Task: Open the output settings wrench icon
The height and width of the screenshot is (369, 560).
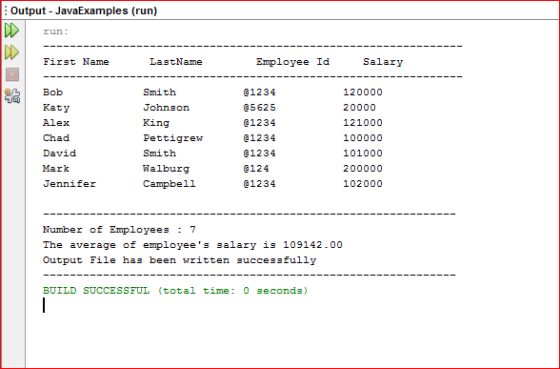Action: (12, 96)
